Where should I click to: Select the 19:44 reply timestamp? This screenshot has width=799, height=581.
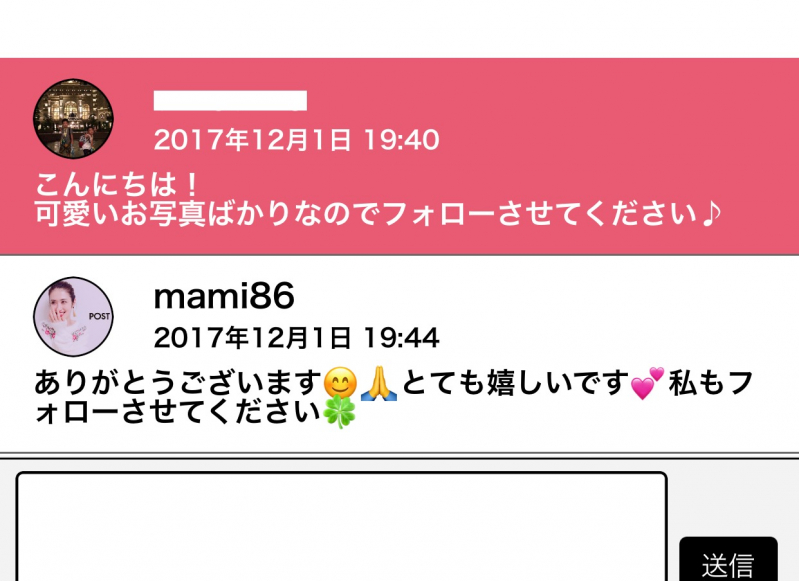(x=296, y=338)
